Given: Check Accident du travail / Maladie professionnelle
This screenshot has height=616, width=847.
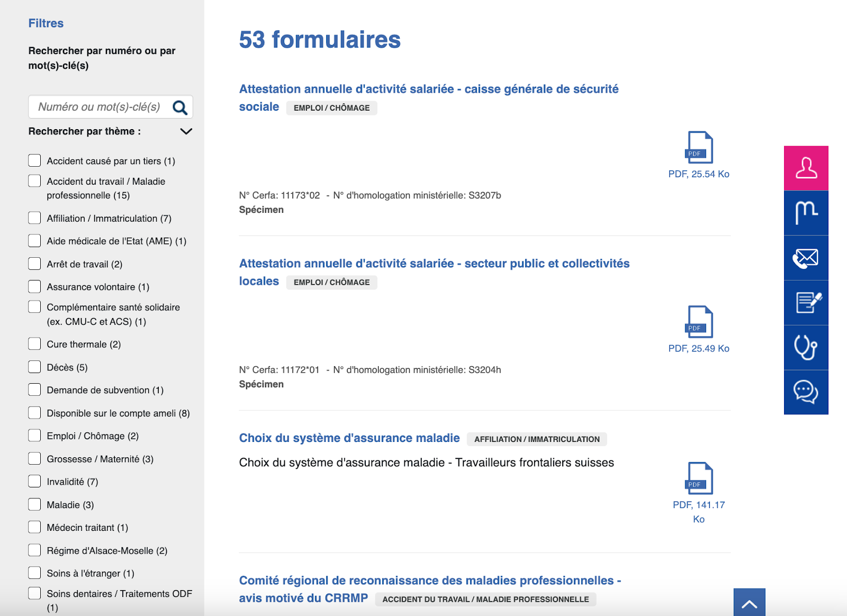Looking at the screenshot, I should [34, 181].
